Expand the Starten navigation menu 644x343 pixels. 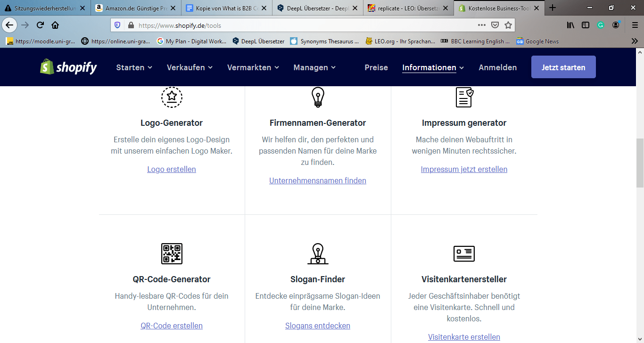[134, 67]
